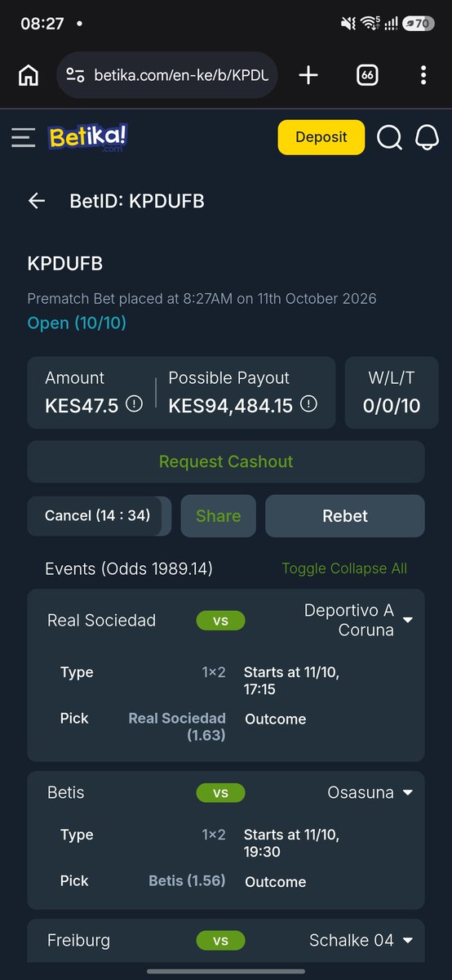Collapse the Real Sociedad event card

pos(408,621)
